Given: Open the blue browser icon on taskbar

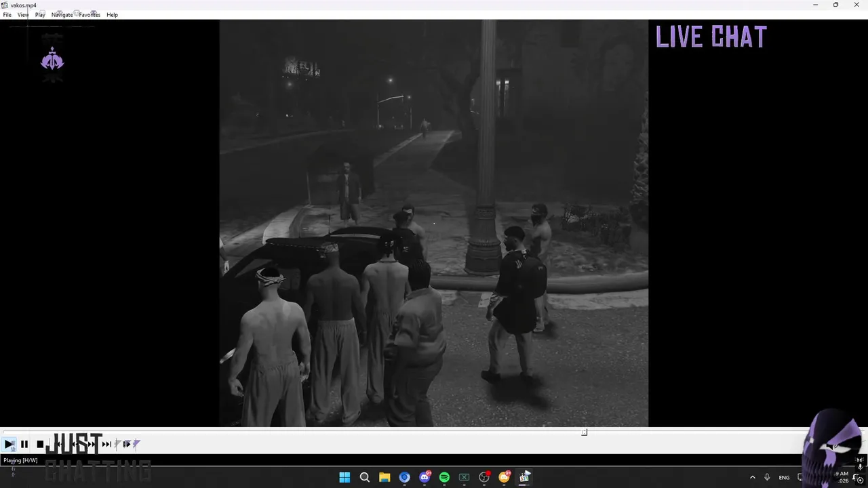Looking at the screenshot, I should [x=404, y=477].
